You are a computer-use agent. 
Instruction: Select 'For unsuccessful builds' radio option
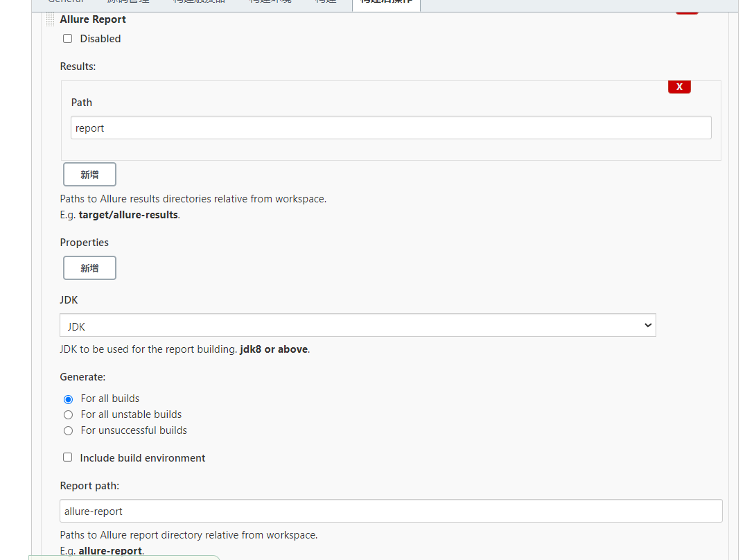pyautogui.click(x=69, y=430)
